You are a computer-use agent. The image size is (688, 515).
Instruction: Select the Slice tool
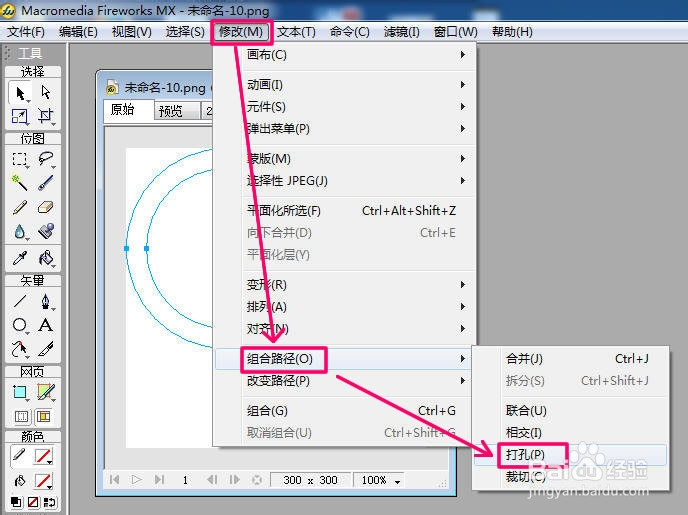[x=45, y=392]
